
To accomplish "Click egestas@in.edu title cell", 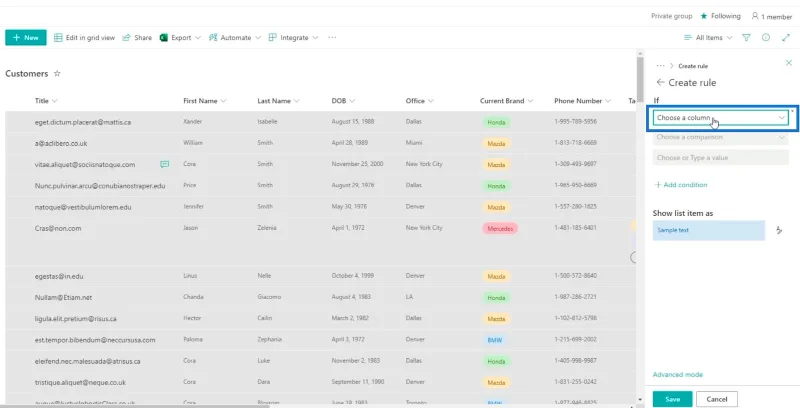I will (59, 276).
